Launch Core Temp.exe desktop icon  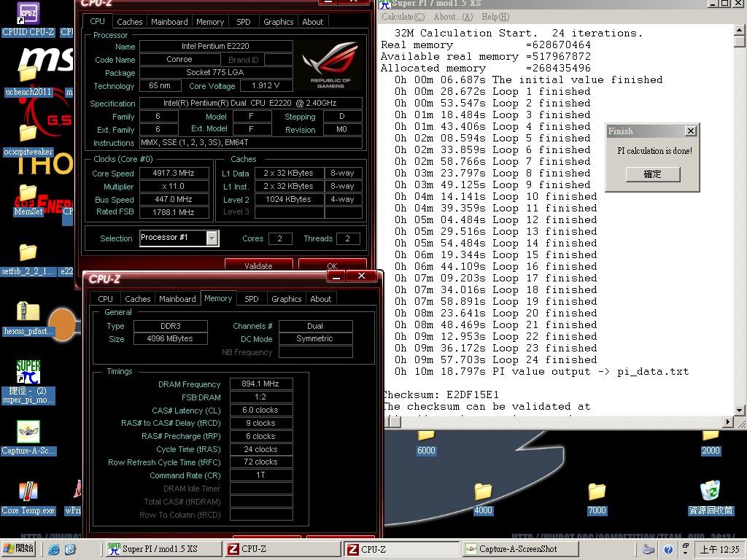click(x=28, y=491)
